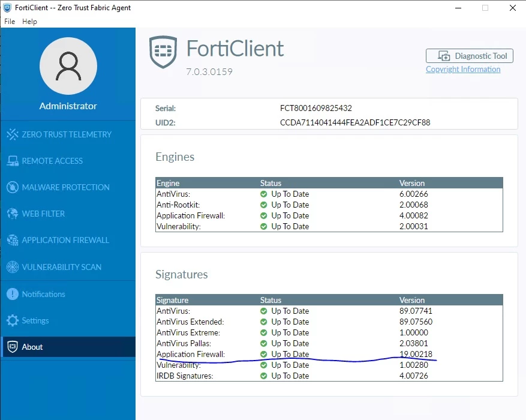Click the Malware Protection bug icon

click(x=13, y=187)
